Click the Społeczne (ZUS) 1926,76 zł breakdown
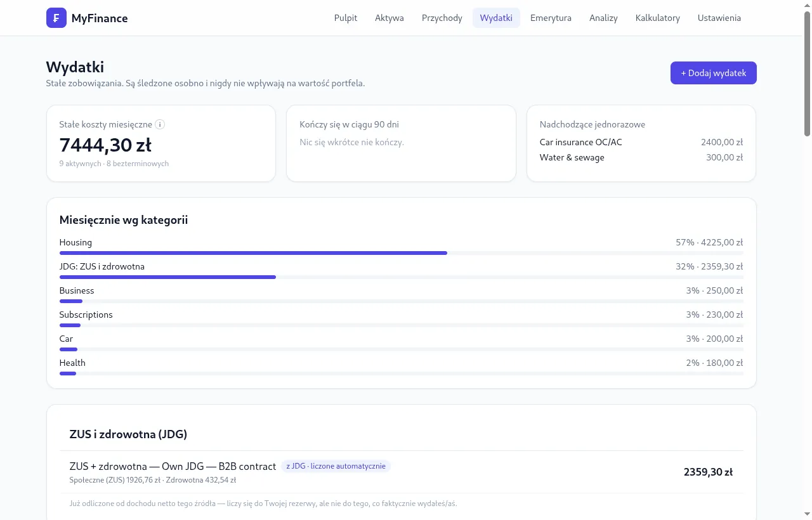 click(115, 480)
